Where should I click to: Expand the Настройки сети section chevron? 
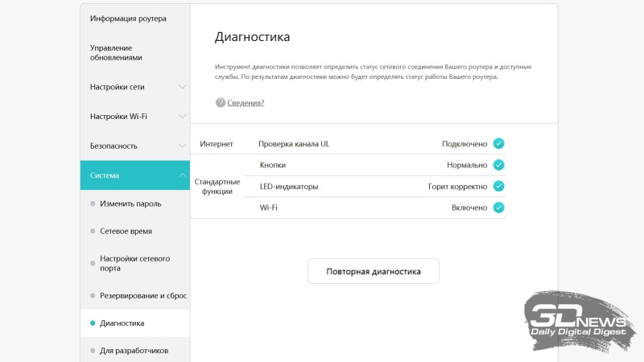click(x=183, y=87)
